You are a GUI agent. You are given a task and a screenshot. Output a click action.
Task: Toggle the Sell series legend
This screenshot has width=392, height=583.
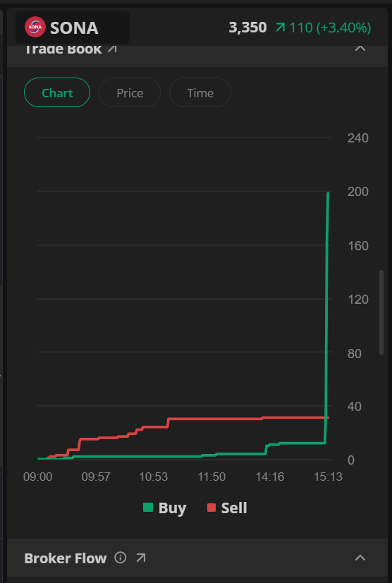tap(227, 508)
